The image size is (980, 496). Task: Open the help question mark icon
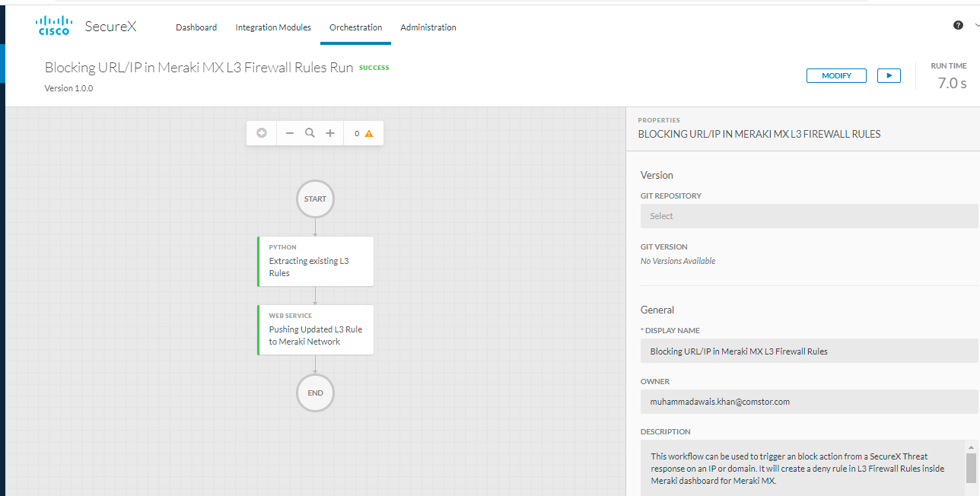pyautogui.click(x=958, y=25)
